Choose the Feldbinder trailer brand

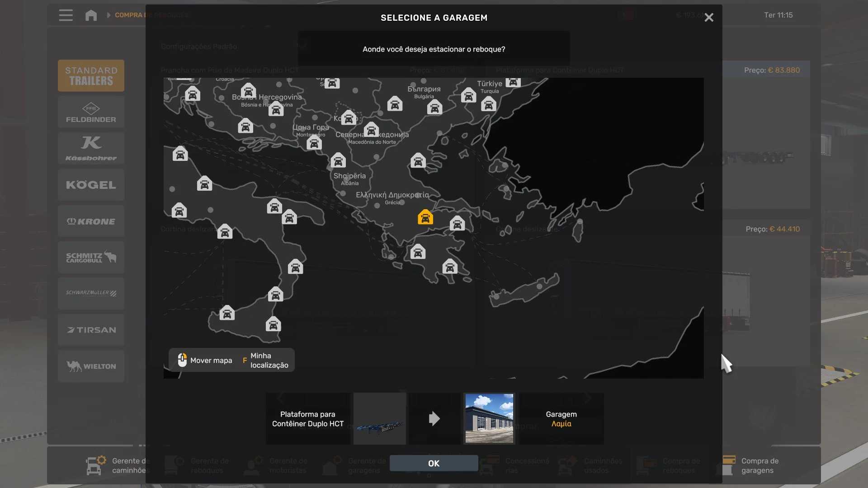[91, 113]
